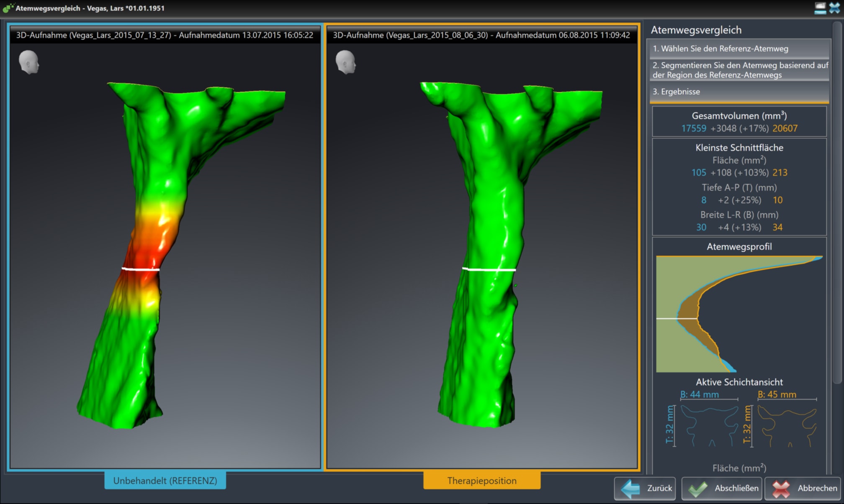Click the Zurück button text

[x=659, y=488]
